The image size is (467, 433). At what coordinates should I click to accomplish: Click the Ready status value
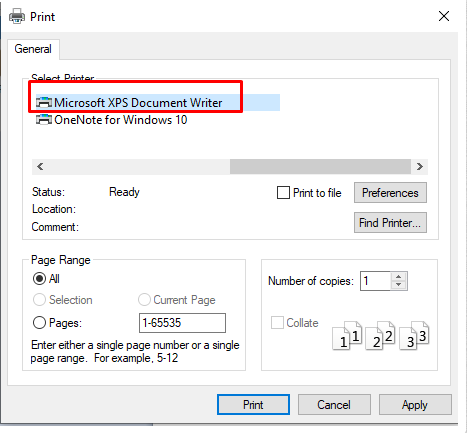coord(124,192)
